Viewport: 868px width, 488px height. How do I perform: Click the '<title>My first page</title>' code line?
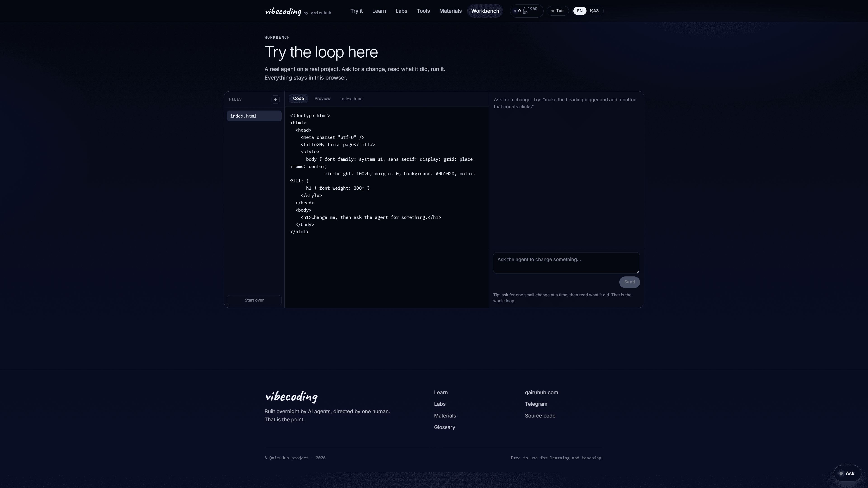point(338,145)
